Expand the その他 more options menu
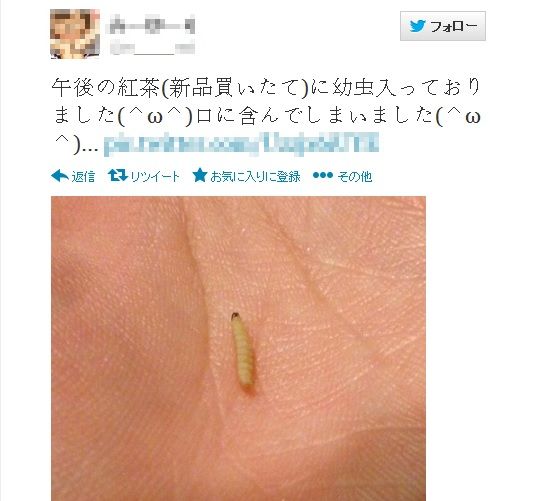Viewport: 537px width, 501px height. pyautogui.click(x=354, y=176)
